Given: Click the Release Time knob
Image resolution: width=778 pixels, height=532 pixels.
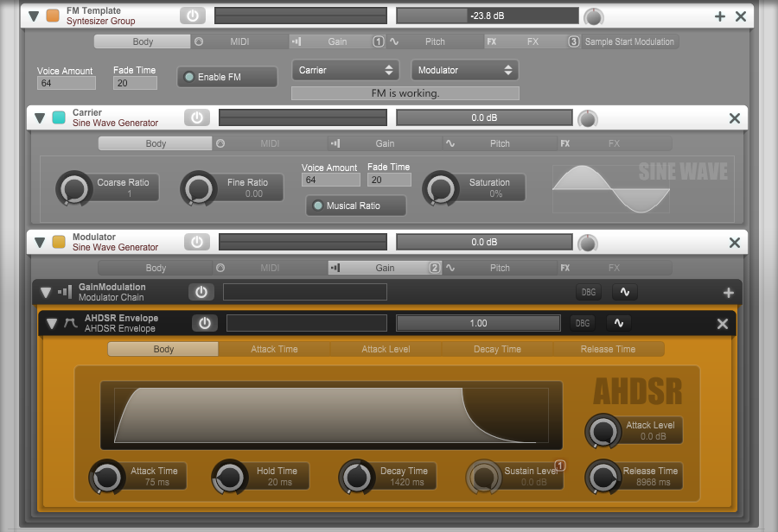Looking at the screenshot, I should point(603,477).
